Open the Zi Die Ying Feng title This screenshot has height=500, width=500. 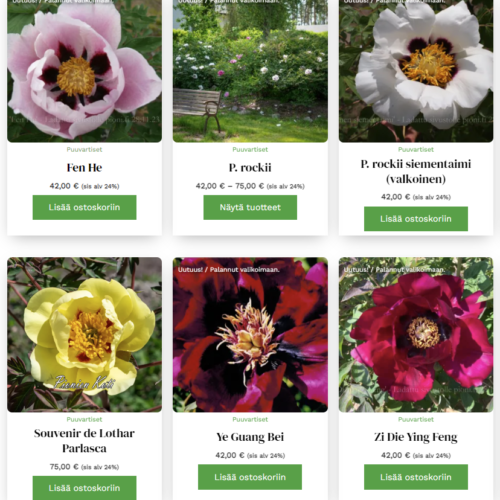416,437
